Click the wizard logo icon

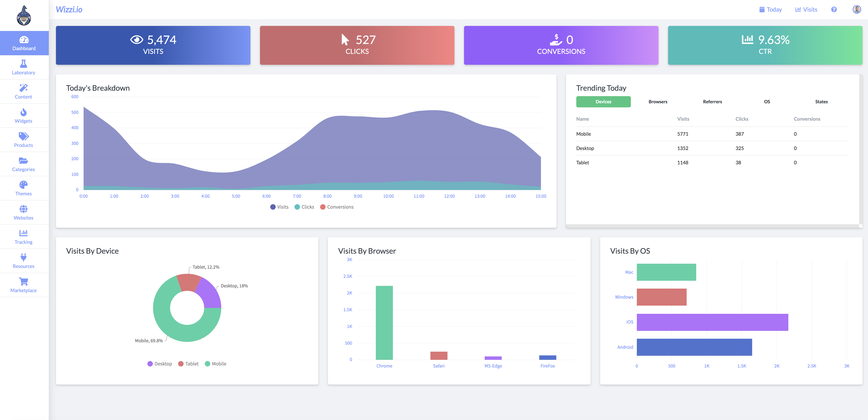[24, 16]
